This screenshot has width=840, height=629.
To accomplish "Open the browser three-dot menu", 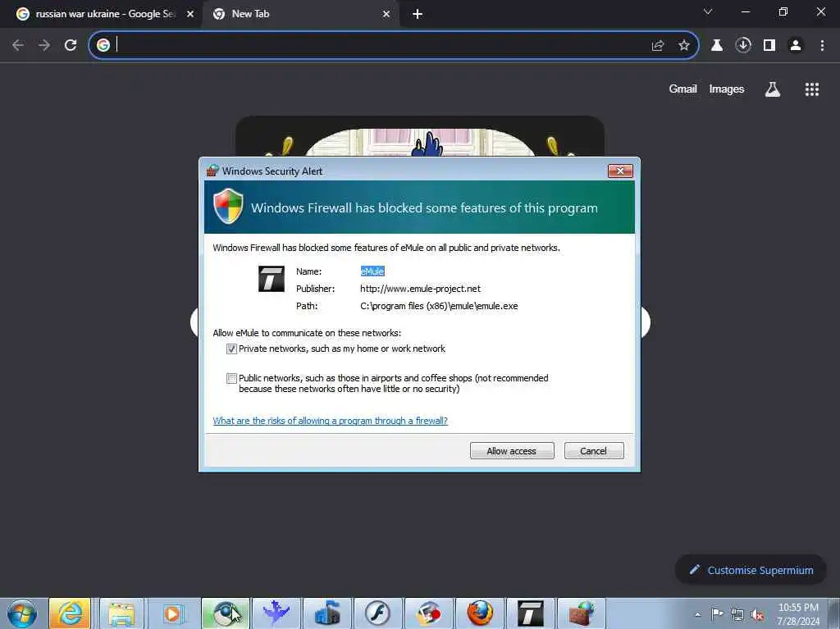I will click(822, 46).
